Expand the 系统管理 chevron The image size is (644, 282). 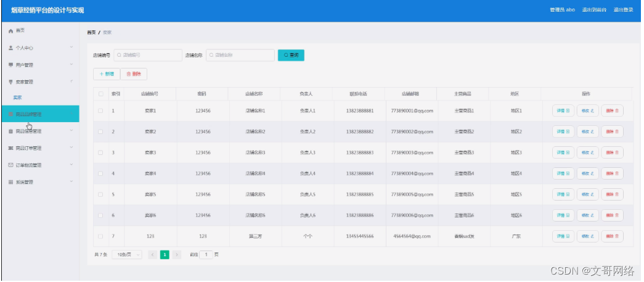pyautogui.click(x=71, y=181)
